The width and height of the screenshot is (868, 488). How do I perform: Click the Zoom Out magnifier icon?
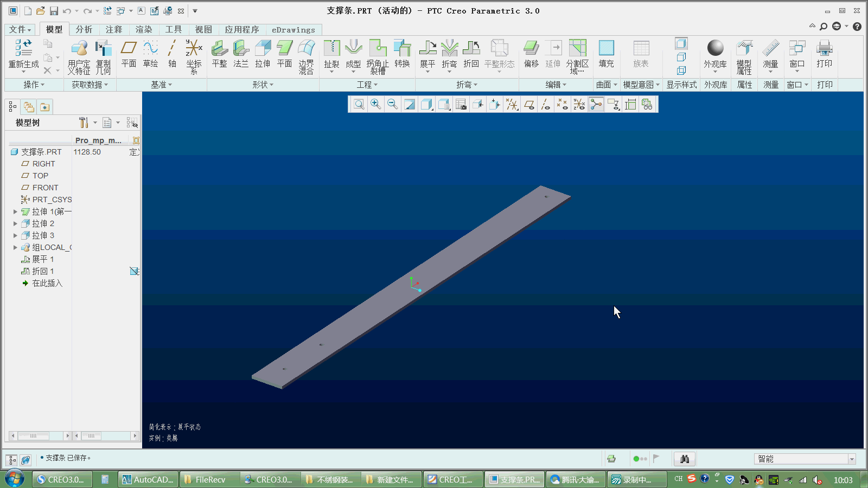click(x=392, y=104)
